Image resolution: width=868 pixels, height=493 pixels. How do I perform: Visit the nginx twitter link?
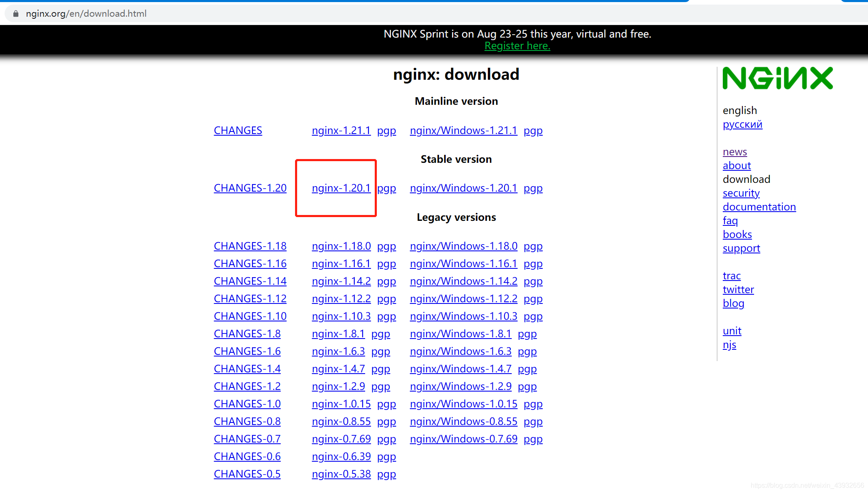tap(738, 289)
